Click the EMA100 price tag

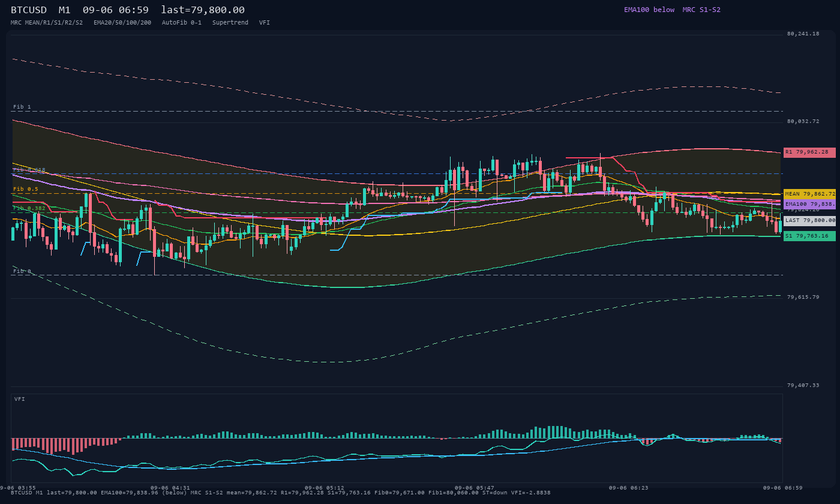809,204
